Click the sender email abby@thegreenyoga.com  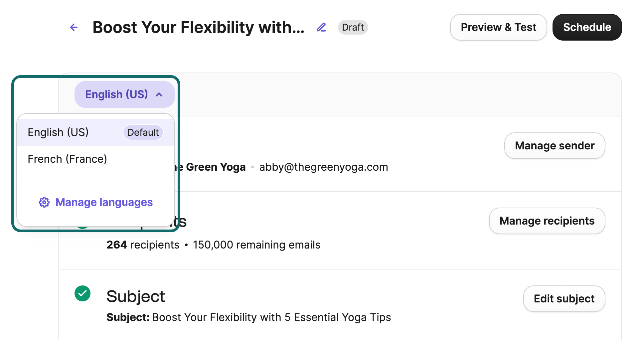tap(323, 167)
